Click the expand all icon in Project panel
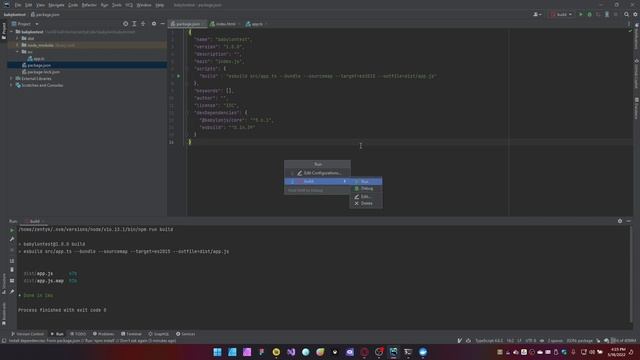The image size is (640, 360). pyautogui.click(x=134, y=24)
